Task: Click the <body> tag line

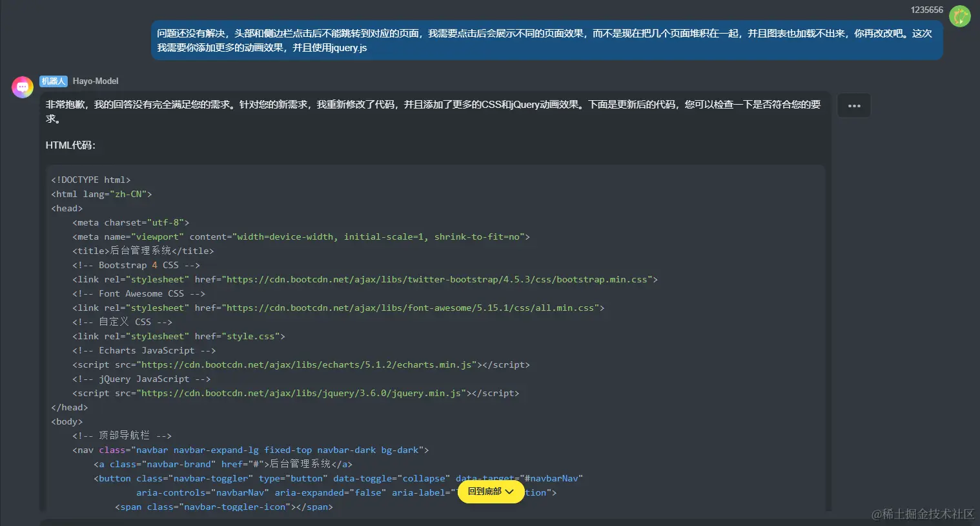Action: pyautogui.click(x=67, y=421)
